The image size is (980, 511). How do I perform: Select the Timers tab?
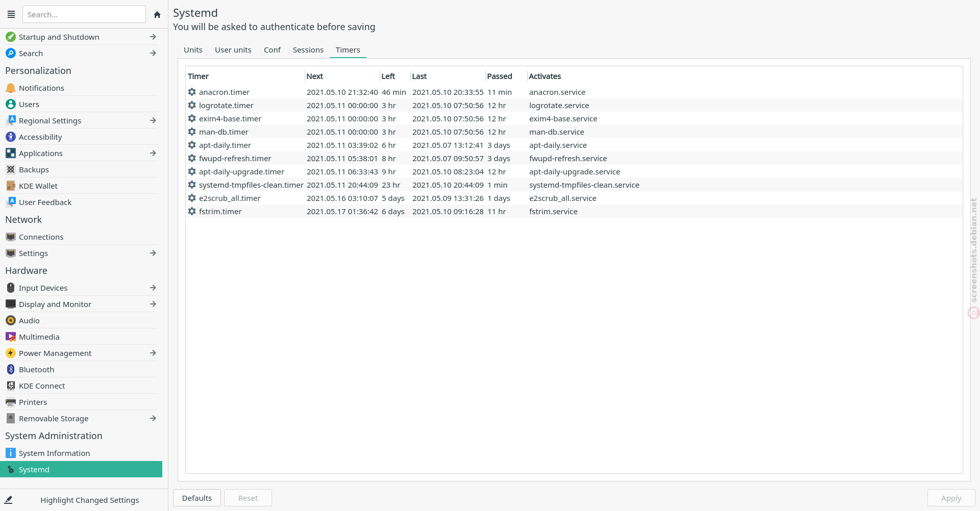(x=348, y=49)
